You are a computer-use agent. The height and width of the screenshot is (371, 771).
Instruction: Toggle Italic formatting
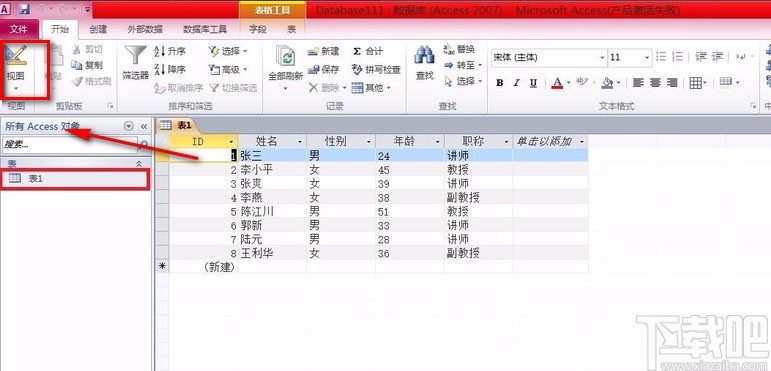[516, 83]
